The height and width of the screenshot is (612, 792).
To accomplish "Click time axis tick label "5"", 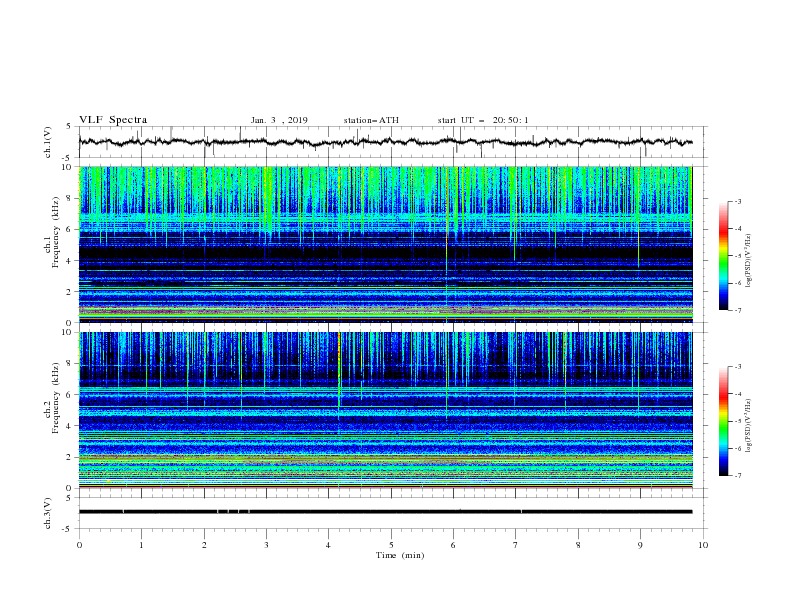I will tap(391, 545).
